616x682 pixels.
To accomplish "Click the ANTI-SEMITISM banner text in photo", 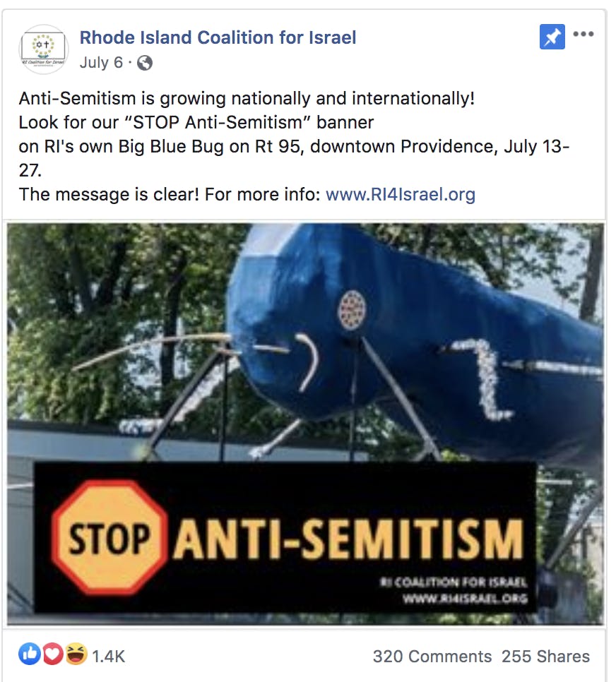I will coord(348,539).
